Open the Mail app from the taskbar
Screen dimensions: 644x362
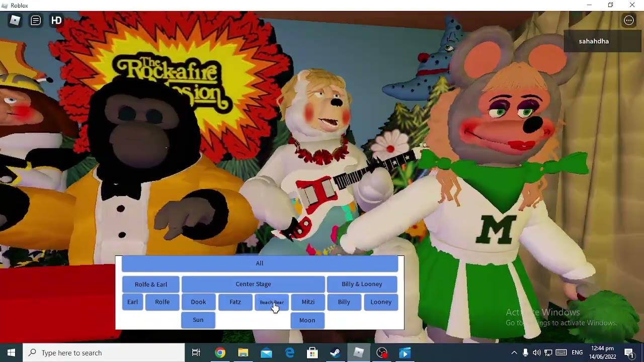click(x=266, y=353)
